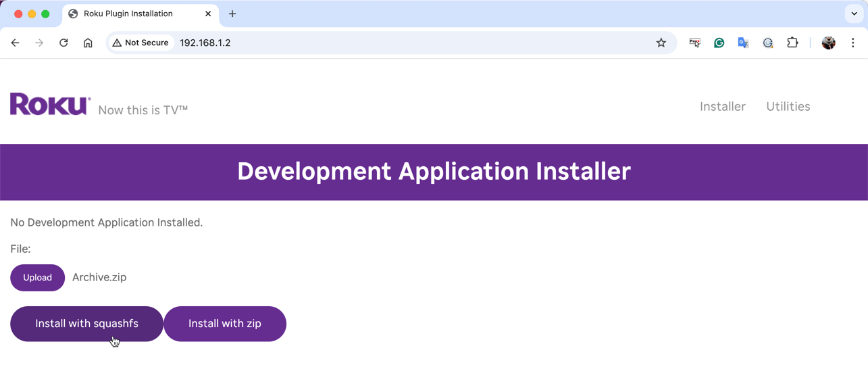Open the Chrome three-dot menu
Viewport: 868px width, 392px height.
853,43
